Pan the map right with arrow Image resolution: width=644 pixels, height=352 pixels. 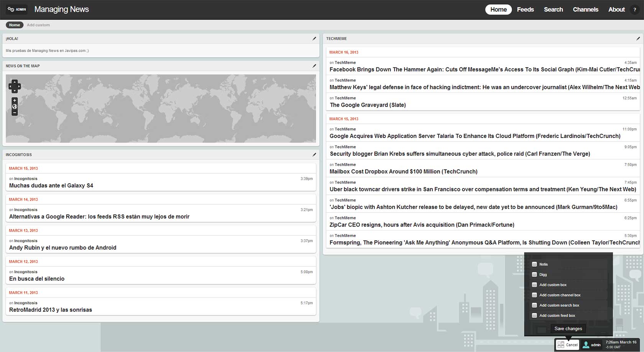point(19,87)
